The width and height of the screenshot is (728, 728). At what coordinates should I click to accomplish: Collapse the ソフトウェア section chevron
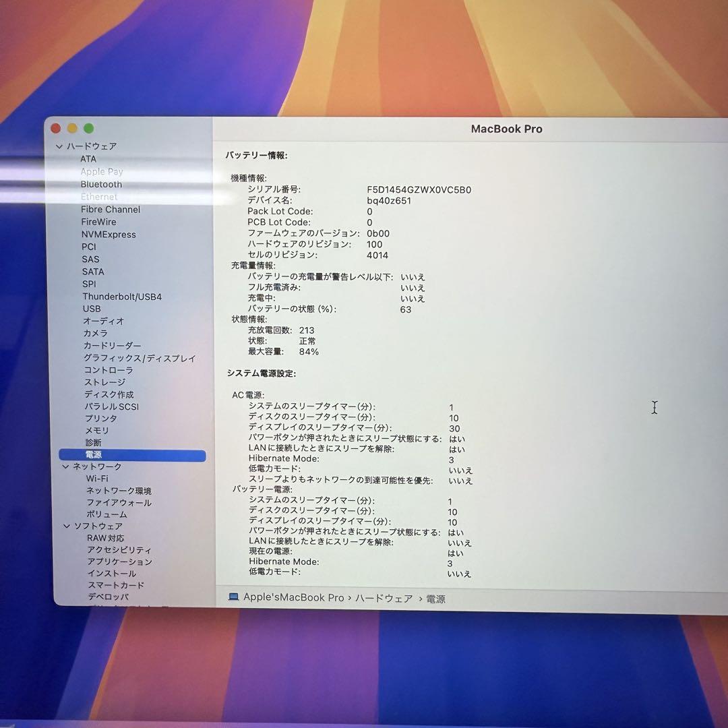[66, 526]
